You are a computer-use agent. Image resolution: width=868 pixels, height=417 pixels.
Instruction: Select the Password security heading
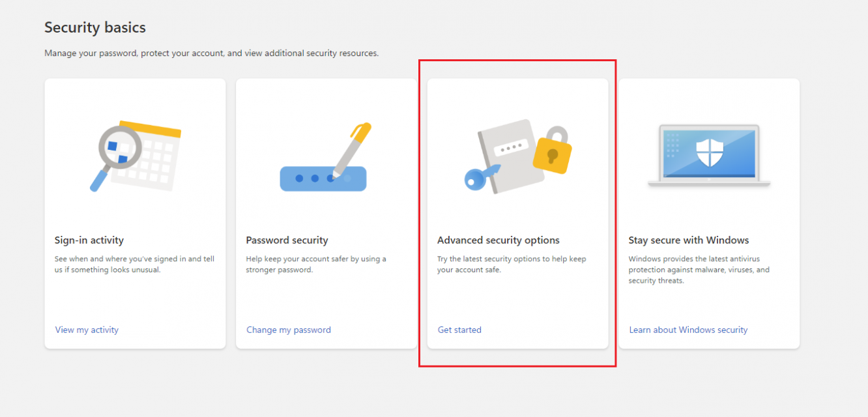point(287,240)
